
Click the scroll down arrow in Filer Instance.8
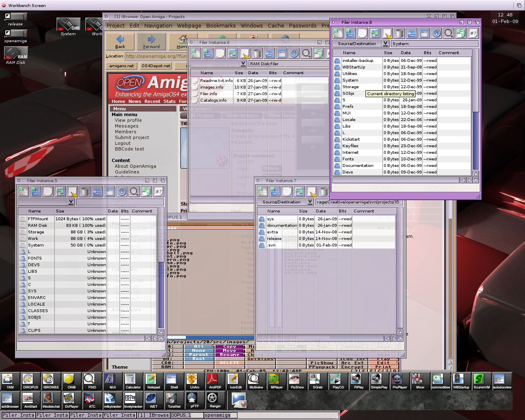click(476, 180)
